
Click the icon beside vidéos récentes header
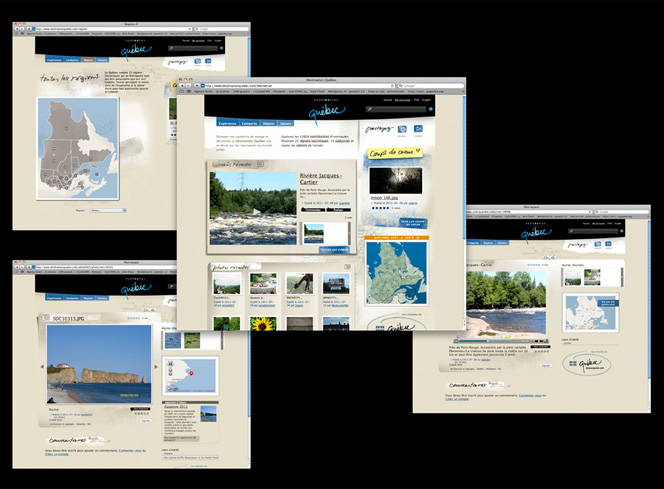(x=260, y=164)
